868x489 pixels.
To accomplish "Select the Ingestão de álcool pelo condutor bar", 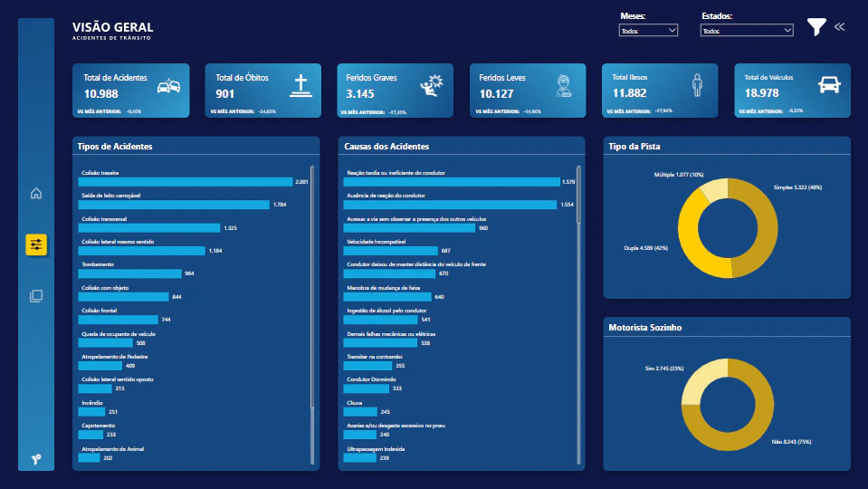I will click(381, 319).
